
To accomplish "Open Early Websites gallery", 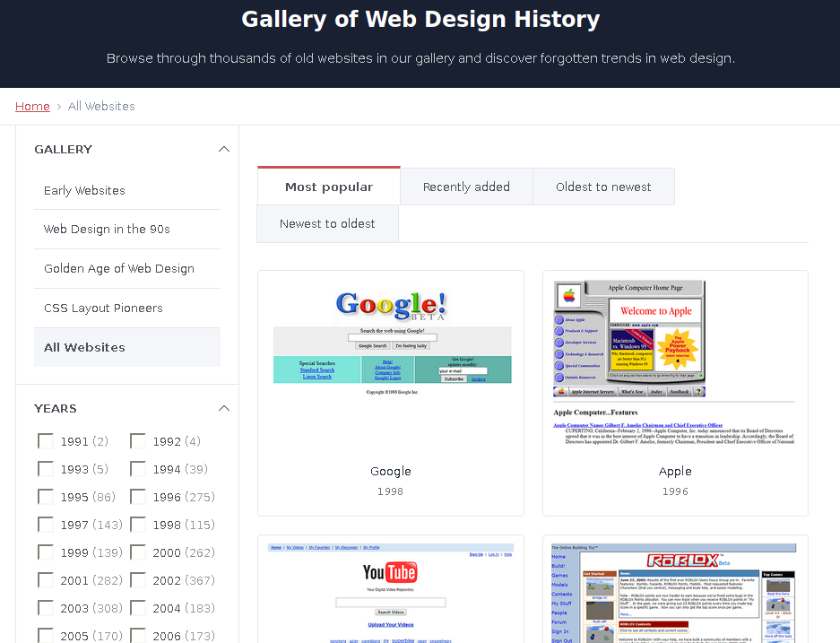I will click(127, 190).
